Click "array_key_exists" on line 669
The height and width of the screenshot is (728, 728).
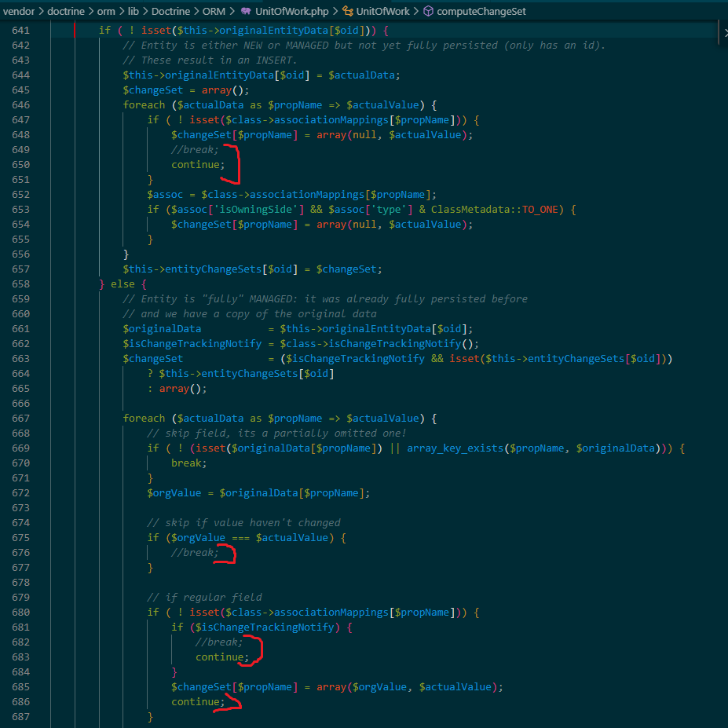coord(455,448)
